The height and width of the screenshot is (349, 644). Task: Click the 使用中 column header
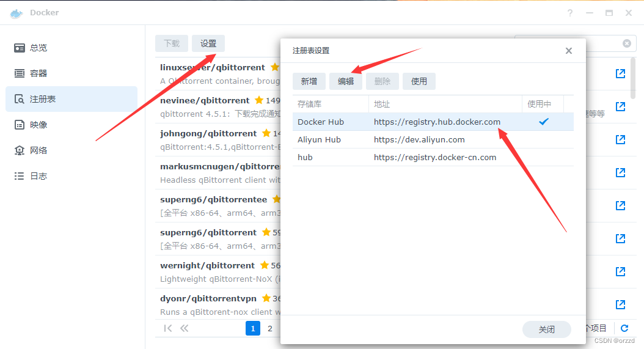point(543,104)
